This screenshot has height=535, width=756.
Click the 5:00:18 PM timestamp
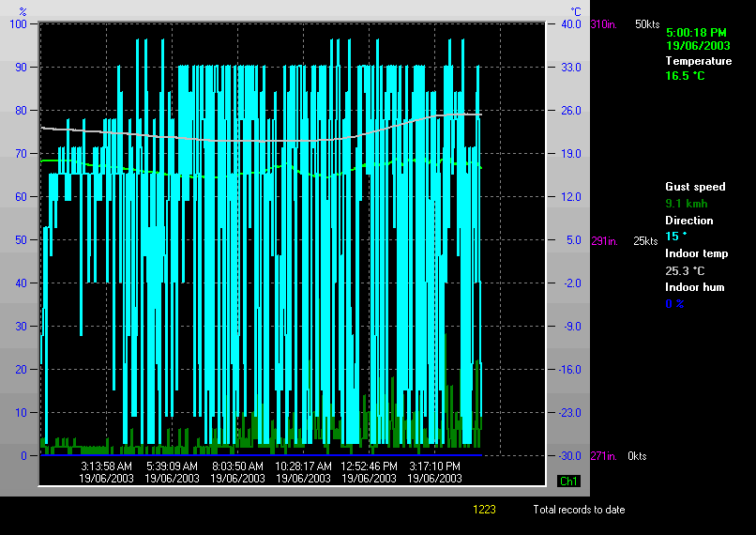(696, 32)
